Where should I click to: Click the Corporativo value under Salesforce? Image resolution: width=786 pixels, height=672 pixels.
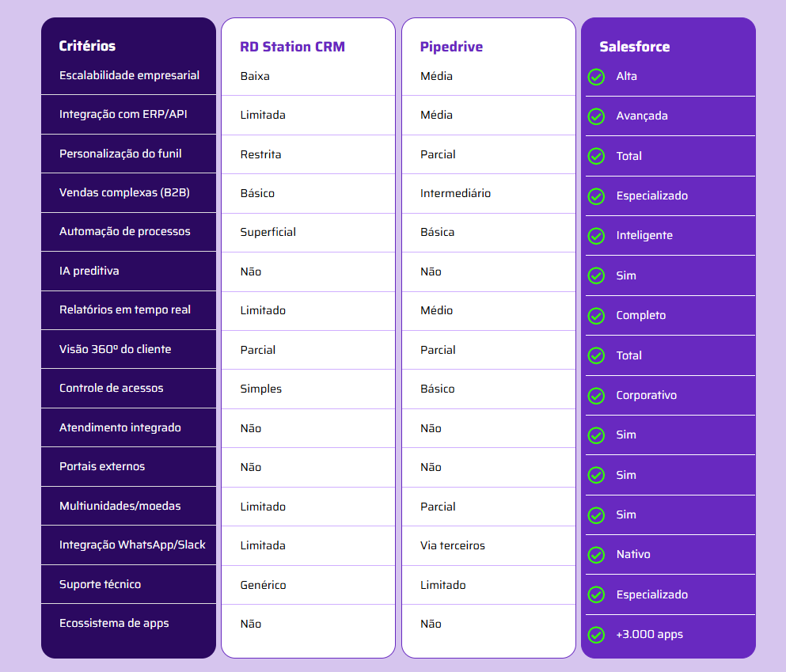[647, 396]
